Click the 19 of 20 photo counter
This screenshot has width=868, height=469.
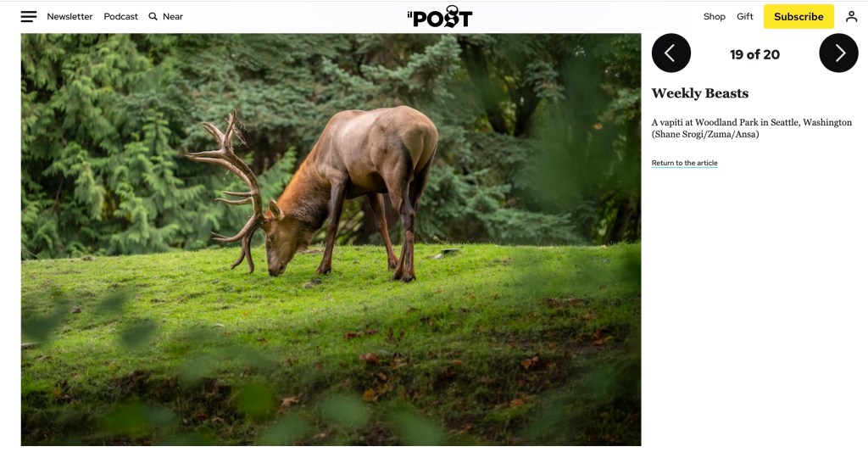[754, 54]
